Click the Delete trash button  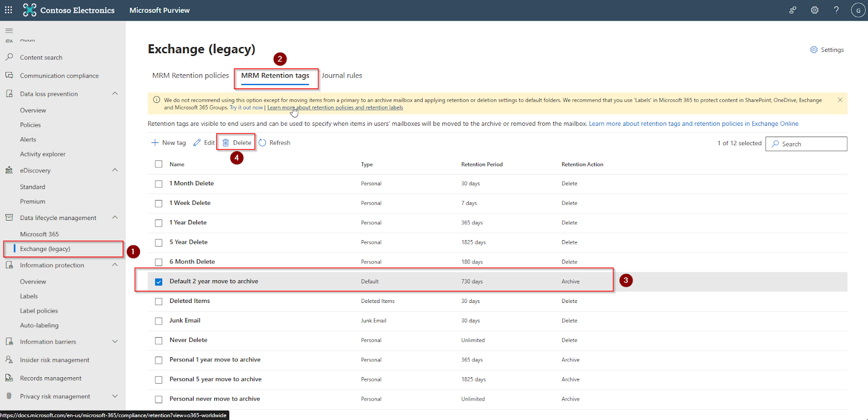pos(237,143)
